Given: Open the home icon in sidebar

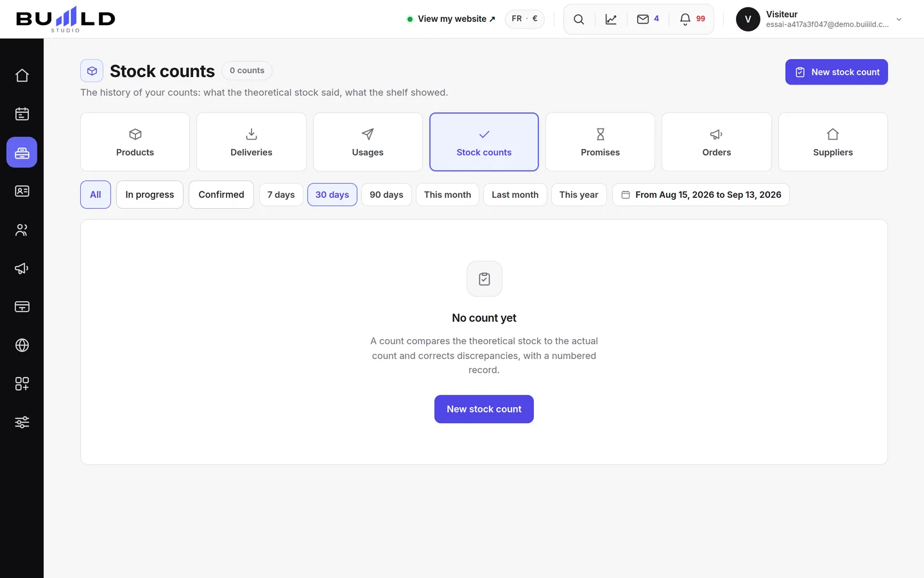Looking at the screenshot, I should (x=22, y=75).
